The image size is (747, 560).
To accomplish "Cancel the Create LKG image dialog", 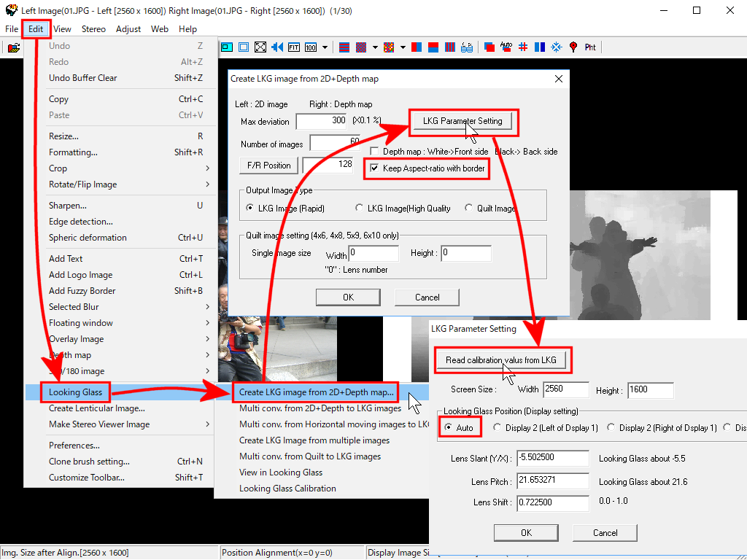I will (x=427, y=297).
